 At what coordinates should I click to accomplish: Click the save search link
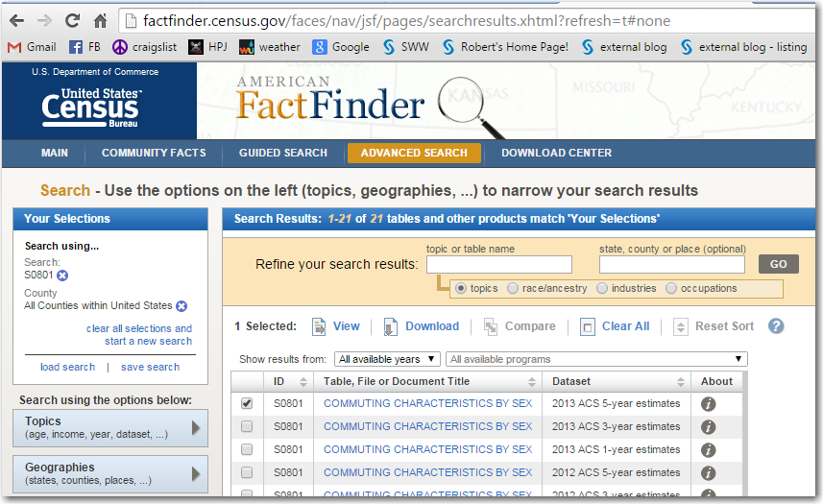(x=150, y=367)
